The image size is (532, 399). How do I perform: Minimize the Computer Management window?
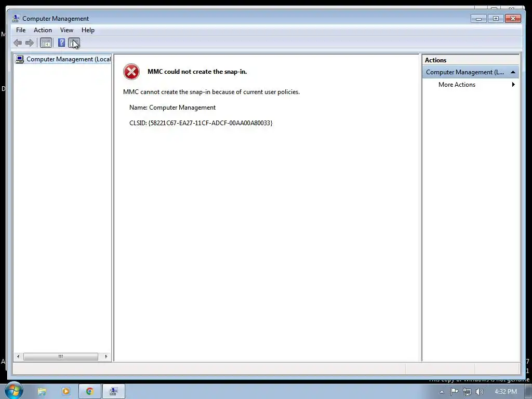point(478,18)
